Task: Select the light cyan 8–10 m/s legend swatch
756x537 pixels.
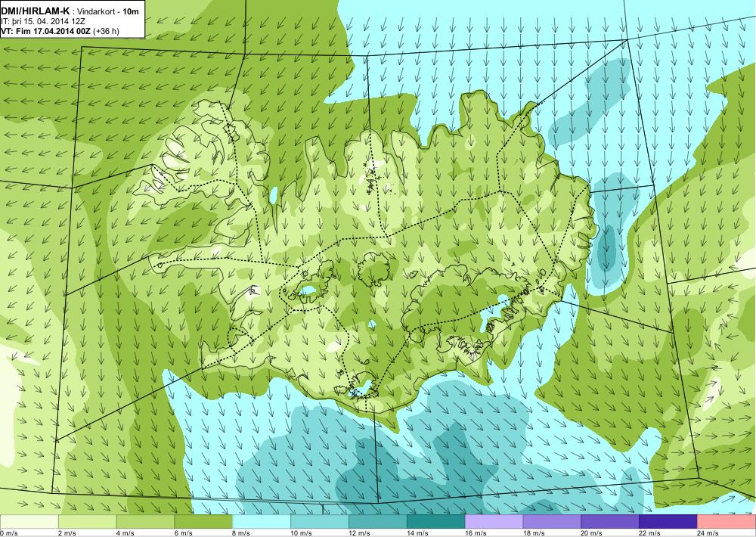Action: tap(262, 522)
